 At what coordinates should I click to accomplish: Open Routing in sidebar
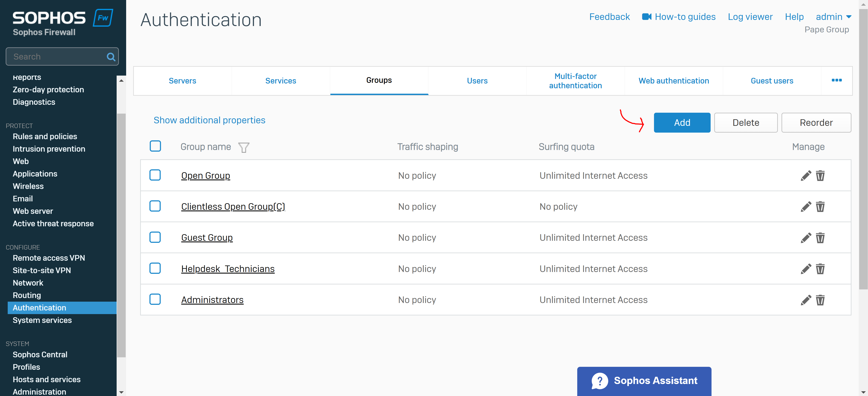pyautogui.click(x=27, y=295)
